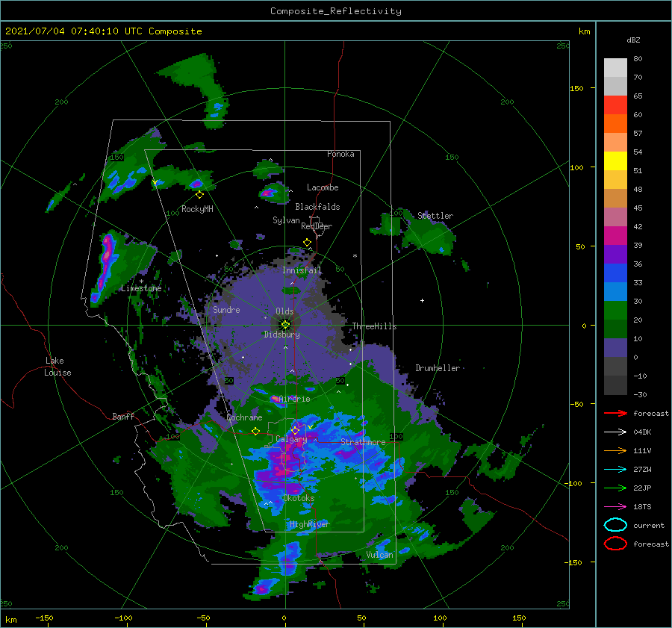The image size is (672, 628).
Task: Click the cyan current ellipse icon
Action: point(615,525)
